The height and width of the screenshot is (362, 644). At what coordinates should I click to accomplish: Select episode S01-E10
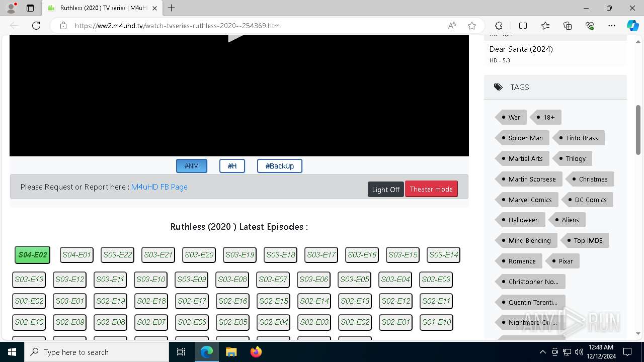pyautogui.click(x=436, y=322)
